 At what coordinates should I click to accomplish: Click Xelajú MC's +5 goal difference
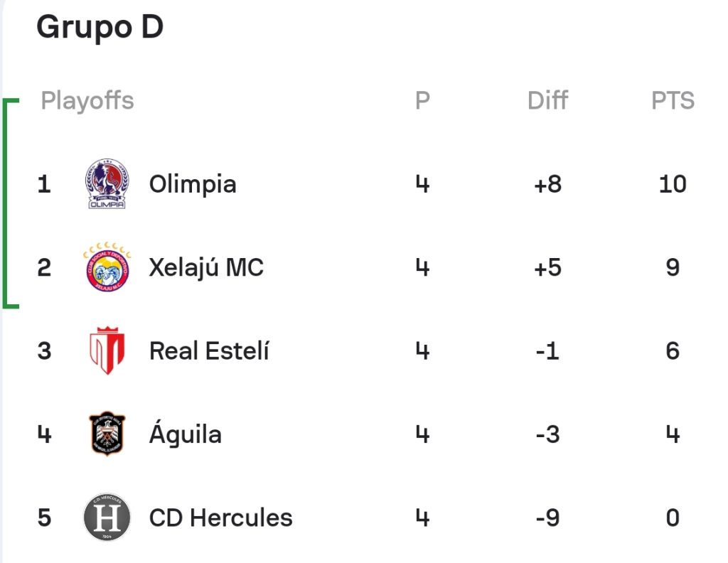(x=548, y=267)
